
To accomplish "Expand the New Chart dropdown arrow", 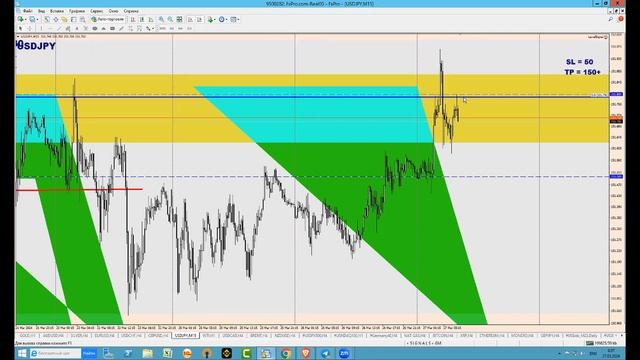I will point(26,20).
